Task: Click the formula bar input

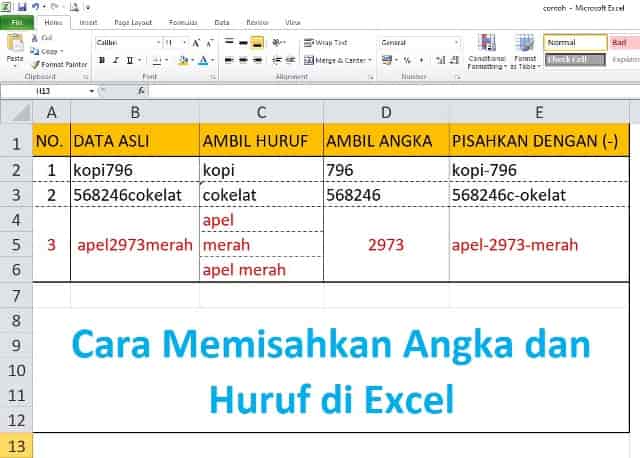Action: 394,91
